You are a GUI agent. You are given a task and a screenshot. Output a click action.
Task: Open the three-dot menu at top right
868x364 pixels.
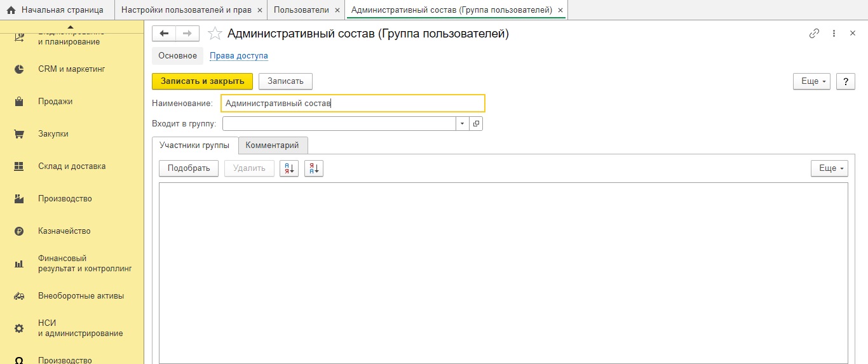pyautogui.click(x=834, y=34)
